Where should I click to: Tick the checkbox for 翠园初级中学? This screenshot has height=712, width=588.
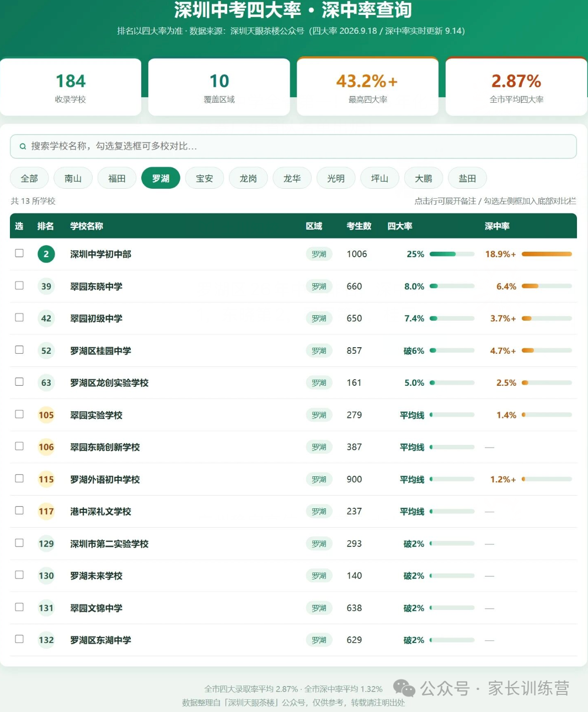[19, 317]
